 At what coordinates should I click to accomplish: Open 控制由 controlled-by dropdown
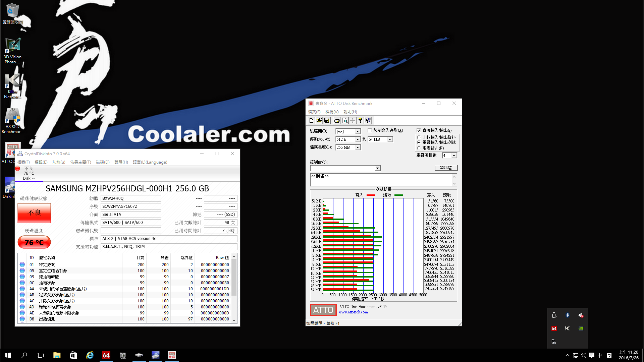click(x=377, y=168)
